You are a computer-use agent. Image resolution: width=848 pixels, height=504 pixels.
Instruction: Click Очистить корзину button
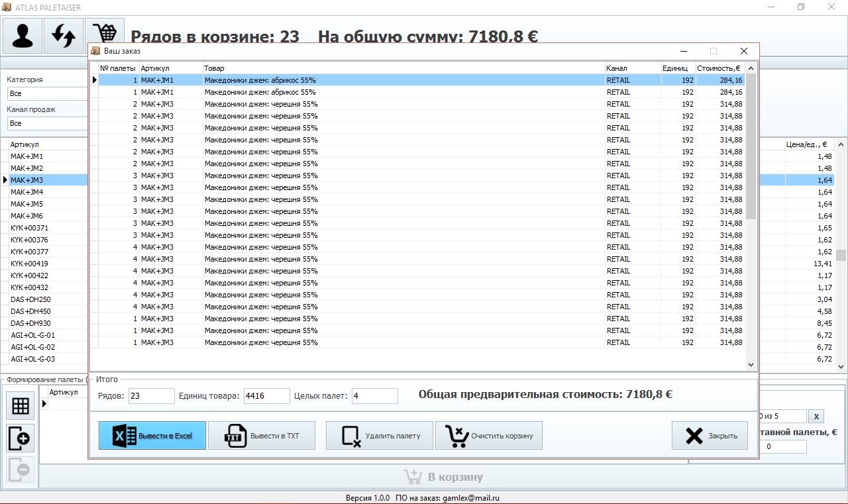[x=489, y=436]
